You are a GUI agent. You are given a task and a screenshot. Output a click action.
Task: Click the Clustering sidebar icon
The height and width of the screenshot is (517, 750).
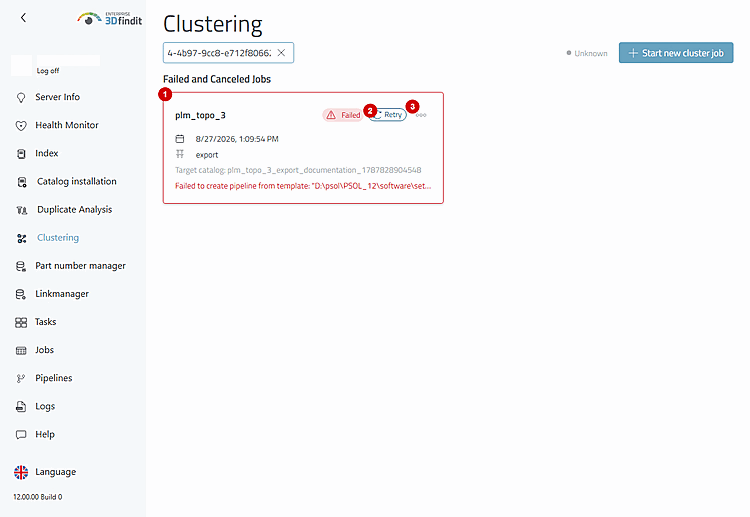(22, 238)
